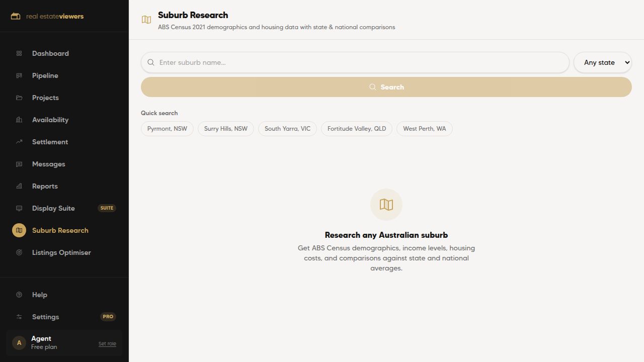Click the Pipeline board icon
Screen dimensions: 644x362
(x=19, y=75)
